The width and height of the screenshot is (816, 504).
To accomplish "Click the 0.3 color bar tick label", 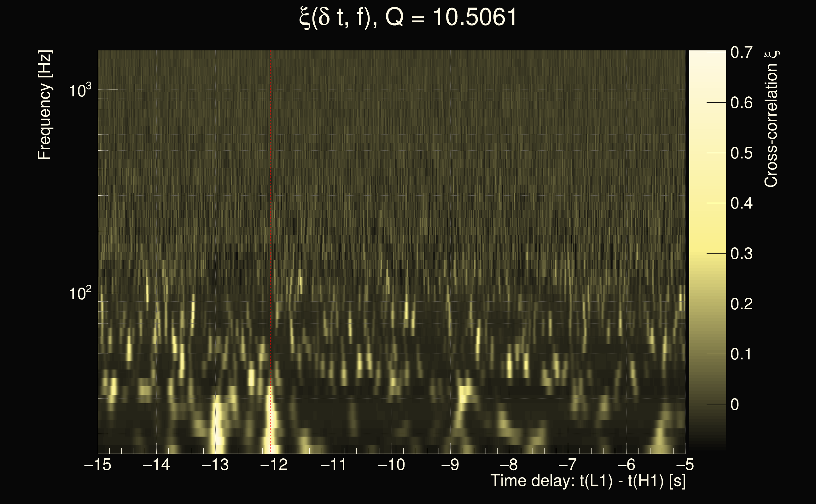I will click(x=741, y=254).
